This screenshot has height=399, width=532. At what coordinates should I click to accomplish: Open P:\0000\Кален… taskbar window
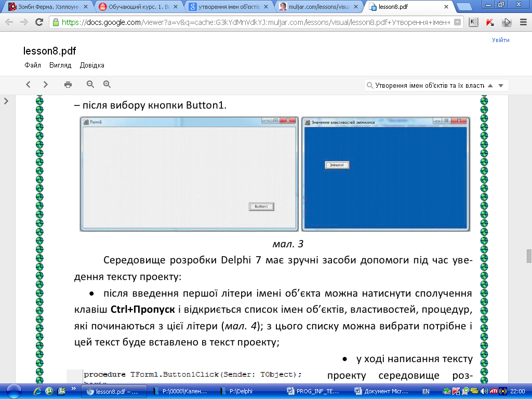tap(181, 392)
